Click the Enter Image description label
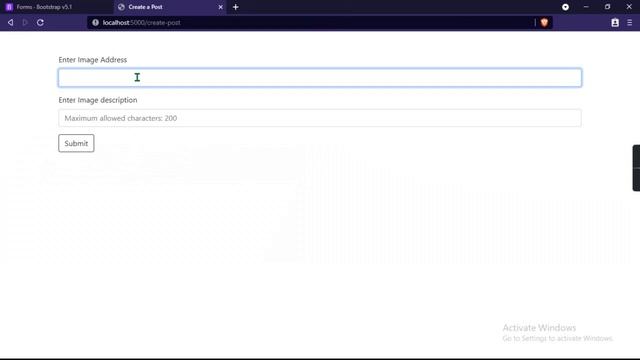The height and width of the screenshot is (360, 640). tap(98, 100)
